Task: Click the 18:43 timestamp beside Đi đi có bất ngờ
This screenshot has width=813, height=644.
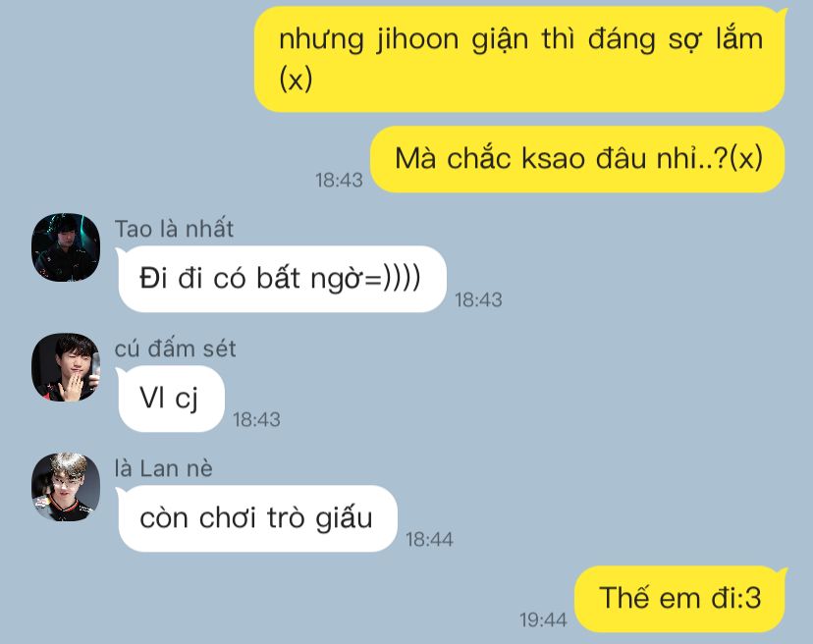Action: tap(478, 300)
